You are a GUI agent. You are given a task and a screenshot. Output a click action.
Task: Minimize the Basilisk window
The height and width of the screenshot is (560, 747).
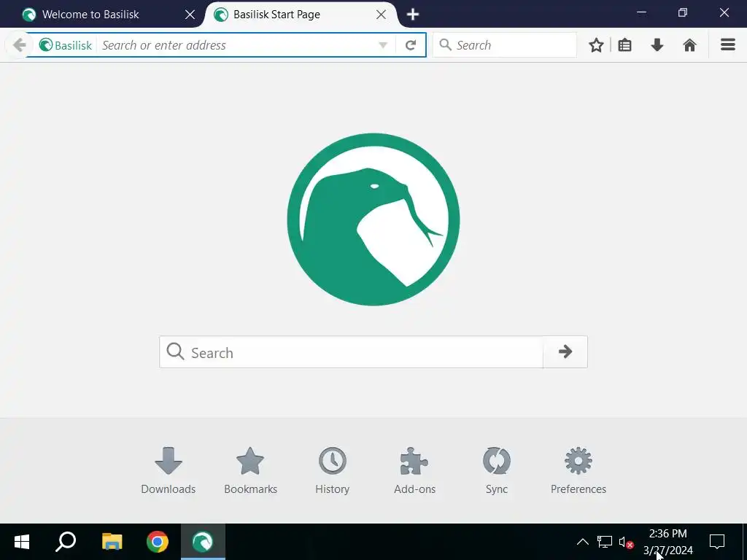pyautogui.click(x=642, y=13)
